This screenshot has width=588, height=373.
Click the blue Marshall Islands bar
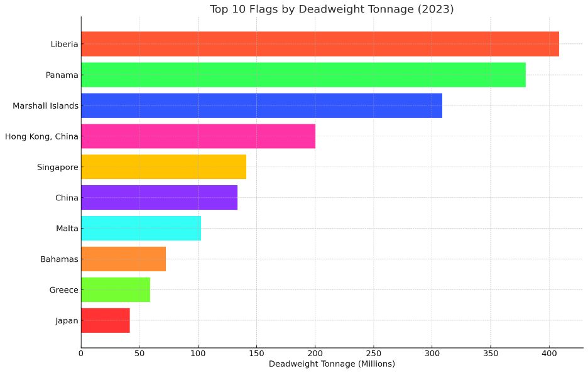click(x=261, y=105)
